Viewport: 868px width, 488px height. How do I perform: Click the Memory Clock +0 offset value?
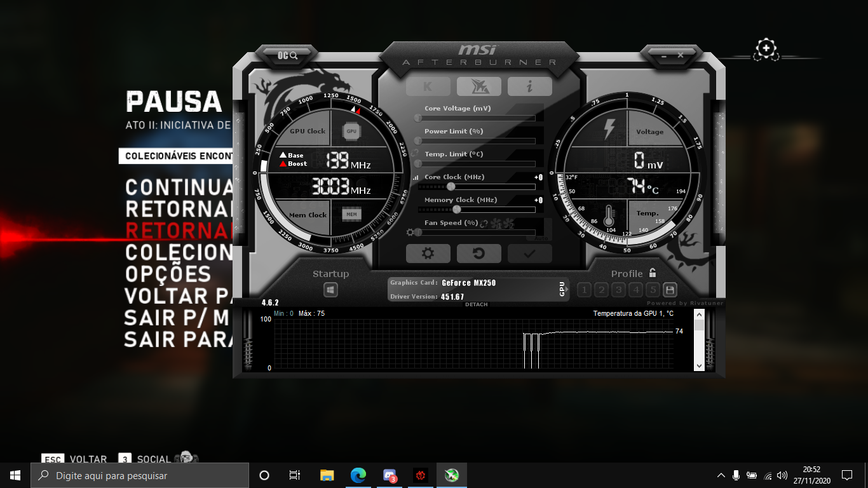pyautogui.click(x=538, y=200)
